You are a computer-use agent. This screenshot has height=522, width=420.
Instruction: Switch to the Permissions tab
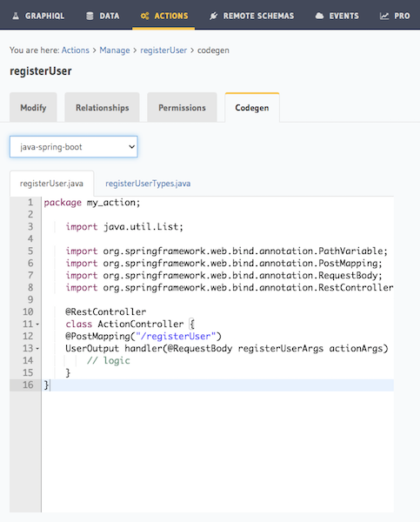tap(182, 108)
